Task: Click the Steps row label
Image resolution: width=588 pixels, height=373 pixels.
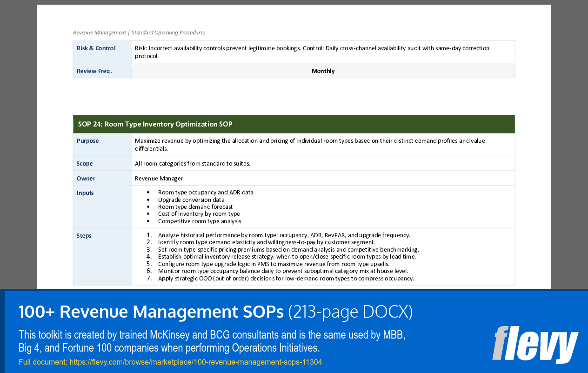Action: 84,235
